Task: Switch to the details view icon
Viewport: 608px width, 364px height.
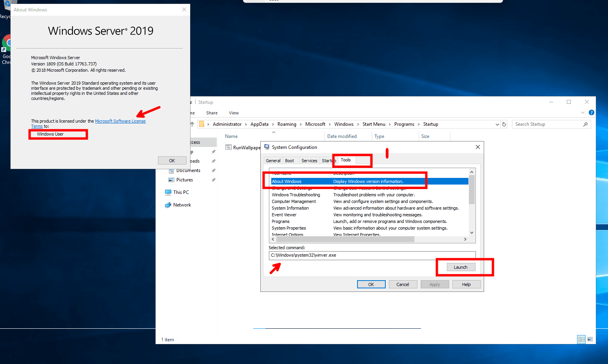Action: 581,339
